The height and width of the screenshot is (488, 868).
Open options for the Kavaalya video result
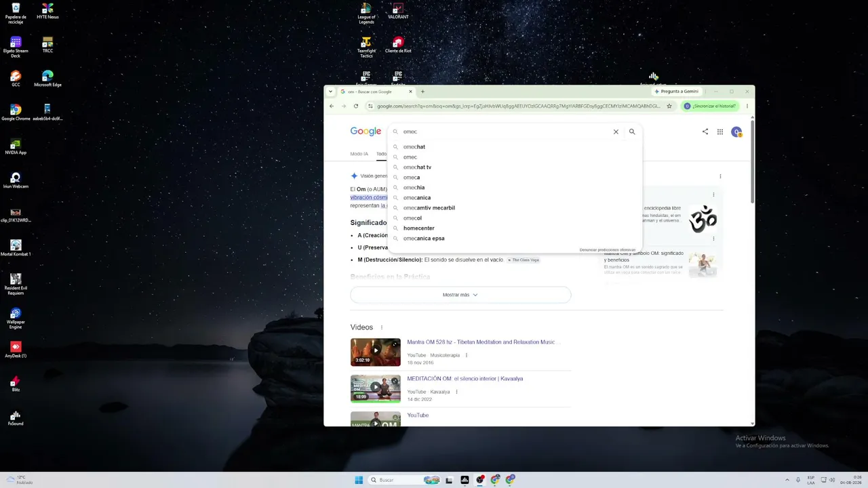[456, 392]
